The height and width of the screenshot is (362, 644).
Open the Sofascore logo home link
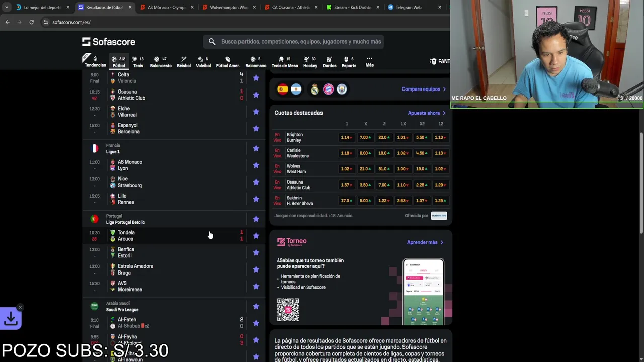point(109,42)
